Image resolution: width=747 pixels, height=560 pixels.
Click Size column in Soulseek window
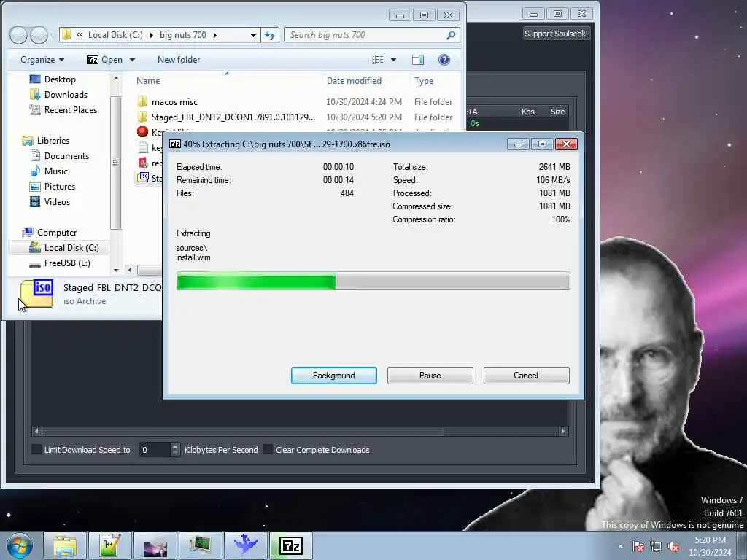557,112
